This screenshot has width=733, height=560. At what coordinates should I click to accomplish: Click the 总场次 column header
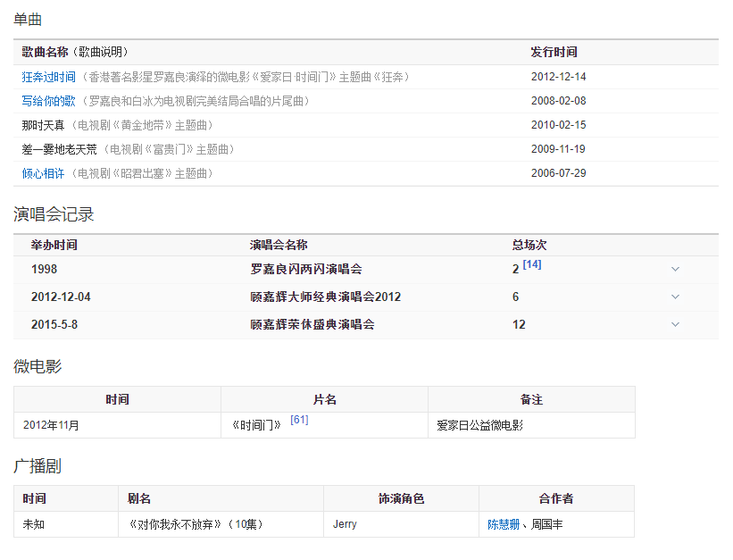pyautogui.click(x=529, y=245)
